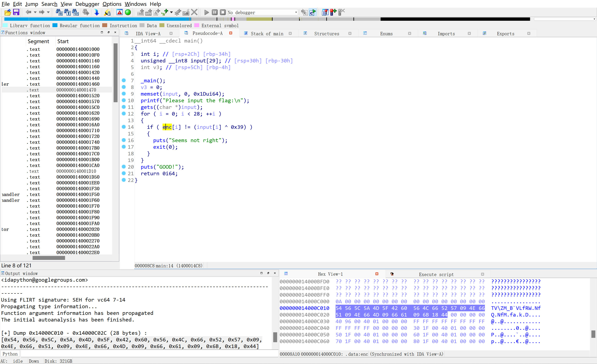Toggle breakpoint dot on line 10

click(x=124, y=100)
